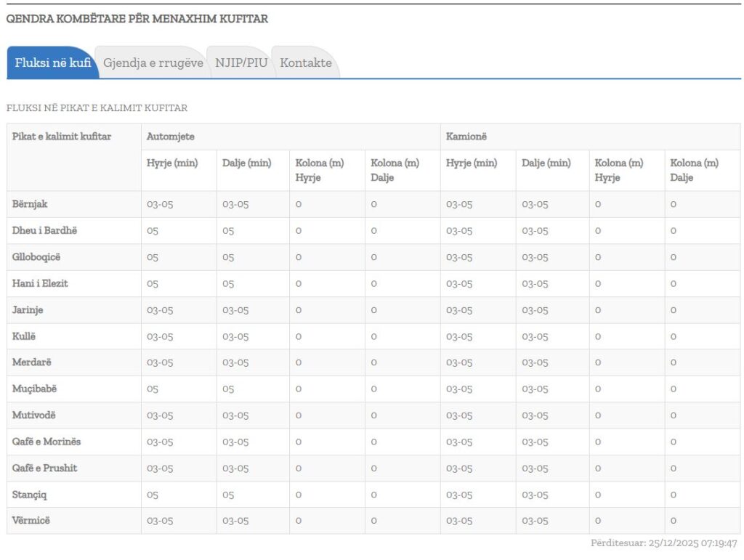
Task: Click the 'Hani i Elezit' row label
Action: click(x=40, y=283)
